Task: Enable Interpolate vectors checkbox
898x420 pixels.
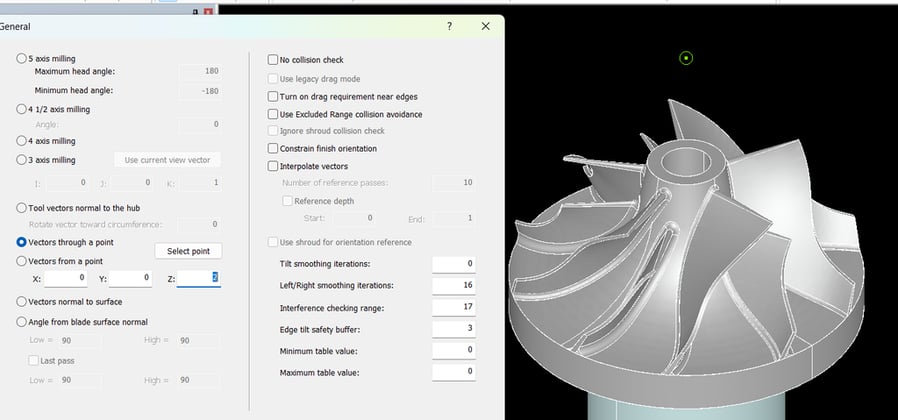Action: (x=273, y=166)
